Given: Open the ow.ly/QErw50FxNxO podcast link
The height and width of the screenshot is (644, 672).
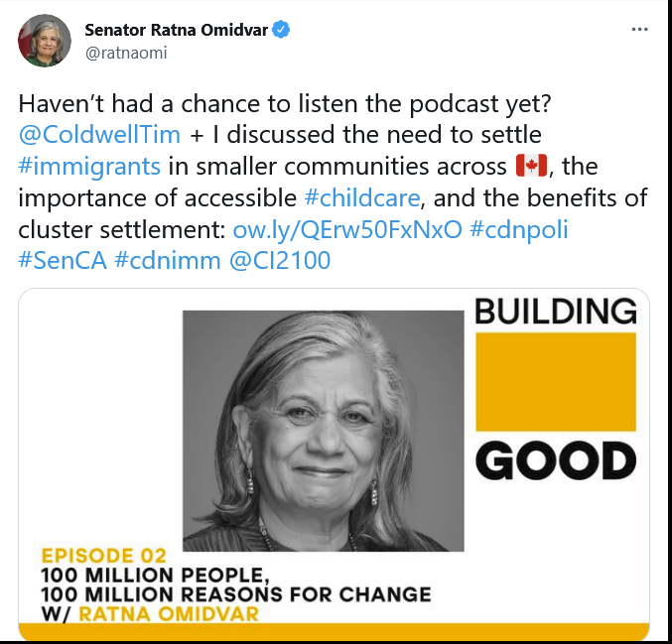Looking at the screenshot, I should 346,231.
